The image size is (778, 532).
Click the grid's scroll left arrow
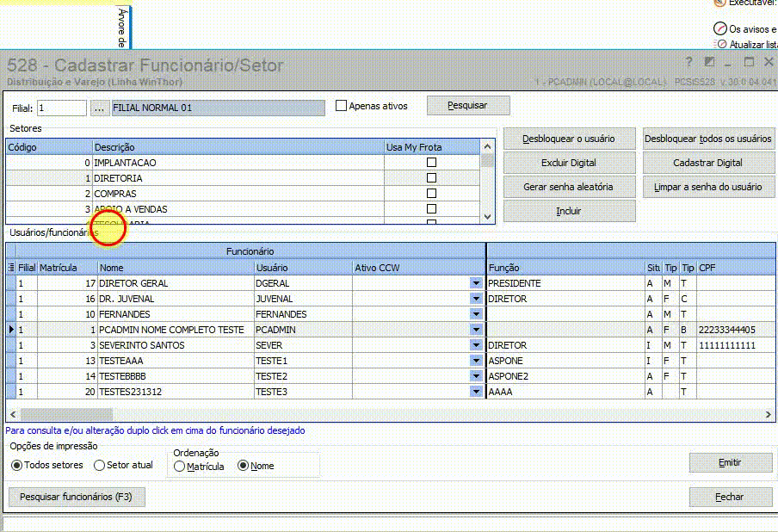[13, 414]
